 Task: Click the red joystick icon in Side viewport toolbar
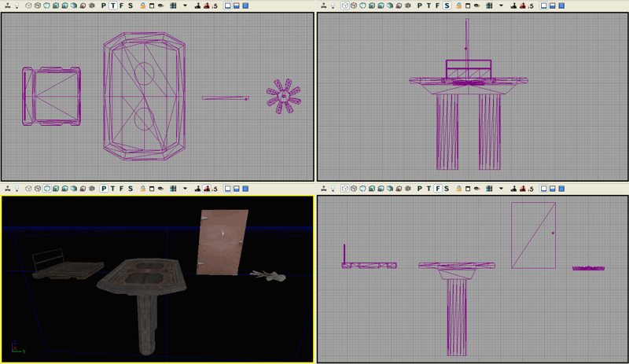(x=523, y=6)
